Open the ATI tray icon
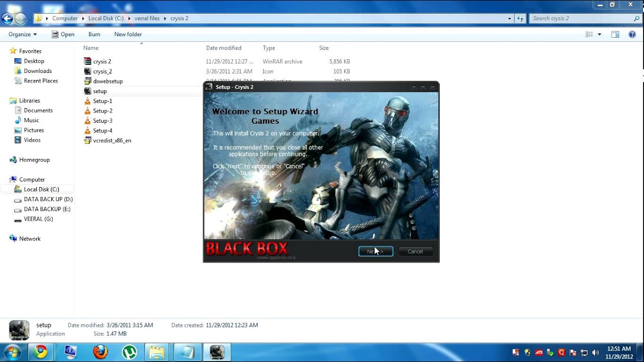Viewport: 644px width, 362px height. coord(539,352)
